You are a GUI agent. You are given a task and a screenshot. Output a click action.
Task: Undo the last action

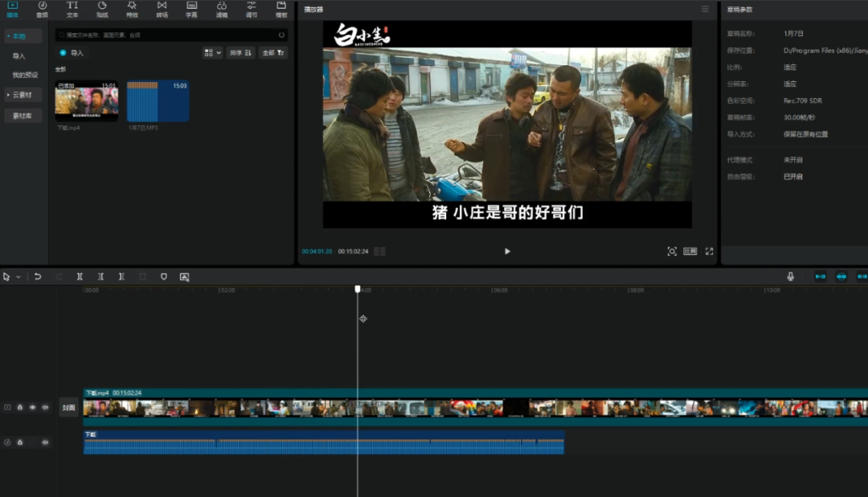point(38,277)
